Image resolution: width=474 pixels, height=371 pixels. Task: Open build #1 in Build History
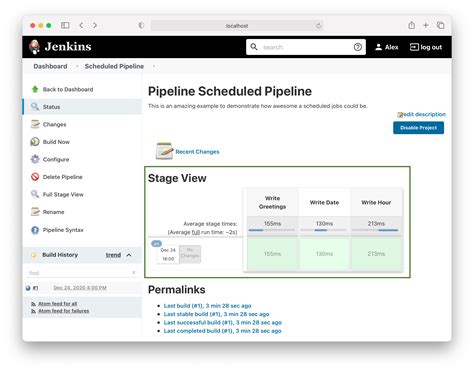(35, 288)
